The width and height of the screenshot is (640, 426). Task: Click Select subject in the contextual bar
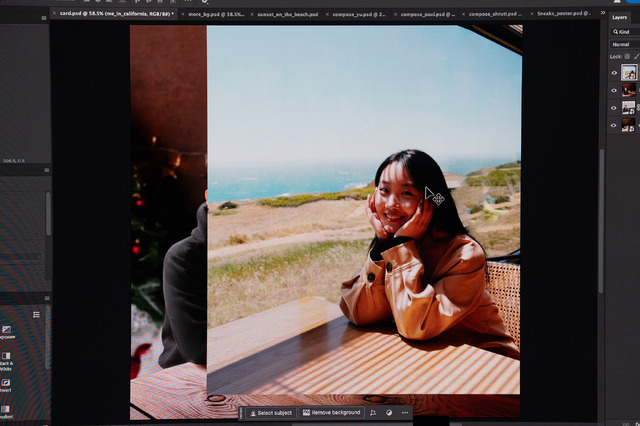(x=271, y=413)
